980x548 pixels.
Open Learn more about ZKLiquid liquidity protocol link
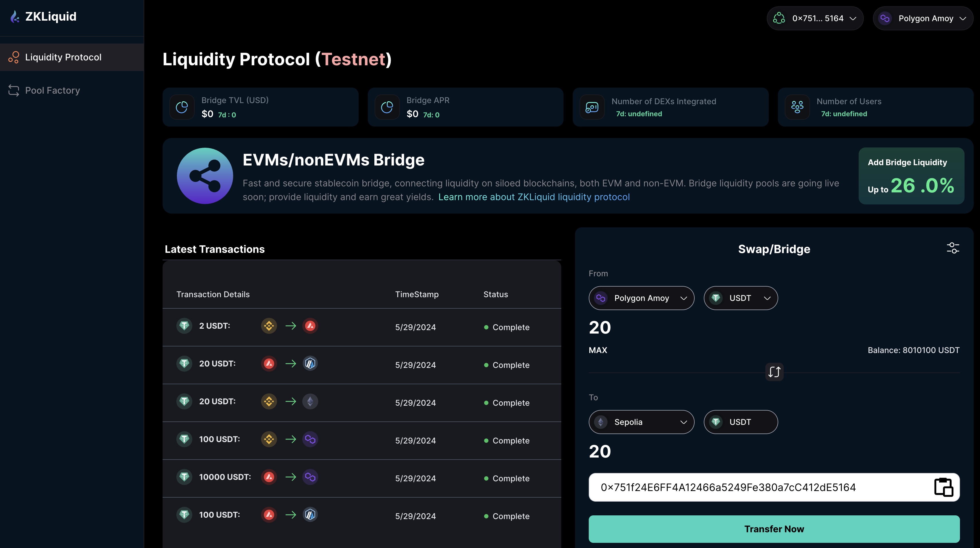click(534, 197)
